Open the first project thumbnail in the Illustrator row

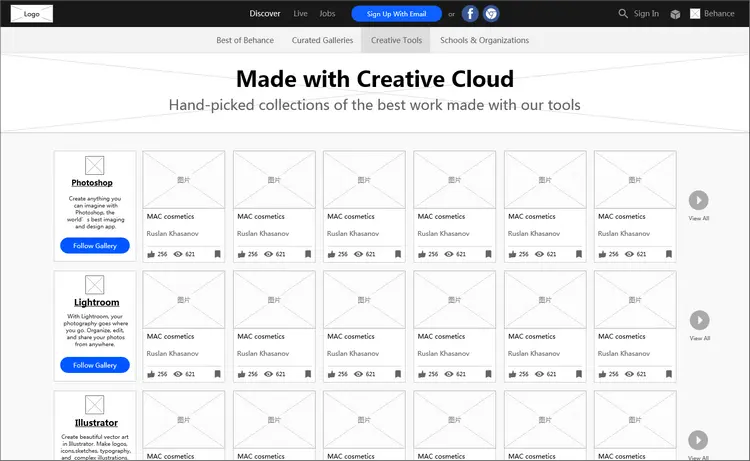coord(184,420)
